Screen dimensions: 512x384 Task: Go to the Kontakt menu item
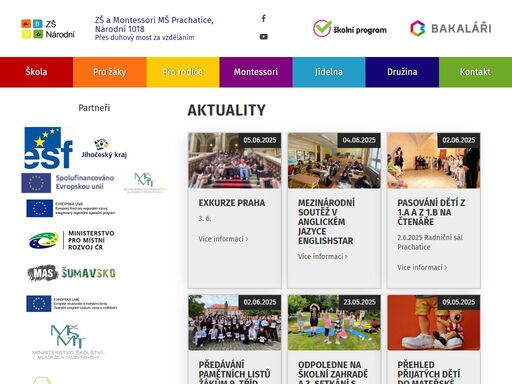coord(475,72)
